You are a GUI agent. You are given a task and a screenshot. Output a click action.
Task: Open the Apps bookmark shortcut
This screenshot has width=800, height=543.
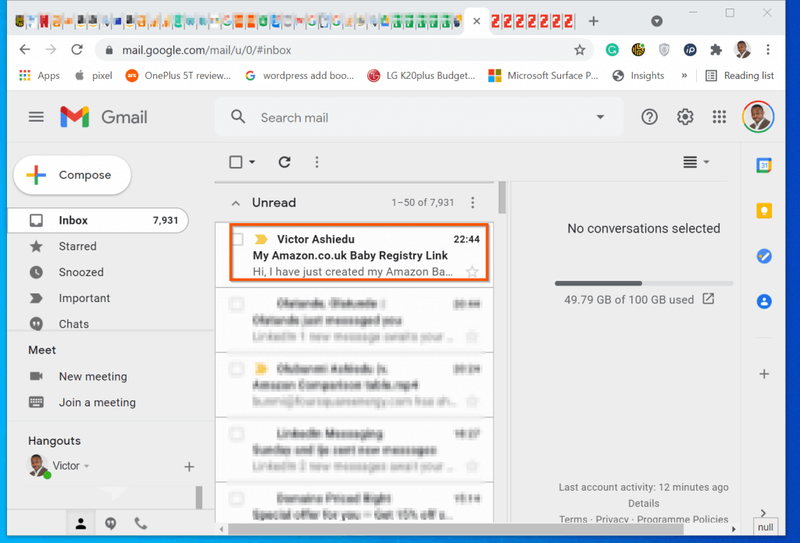[39, 76]
